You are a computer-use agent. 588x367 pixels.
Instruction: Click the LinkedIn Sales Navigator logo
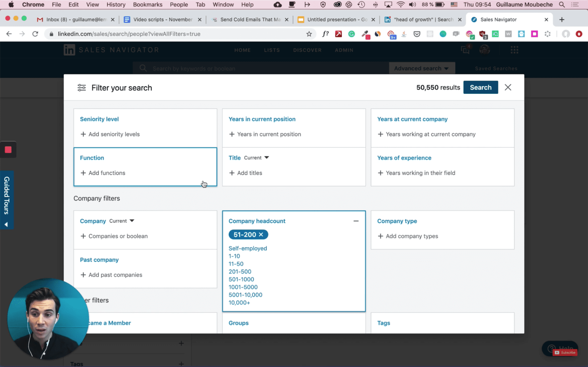[111, 50]
